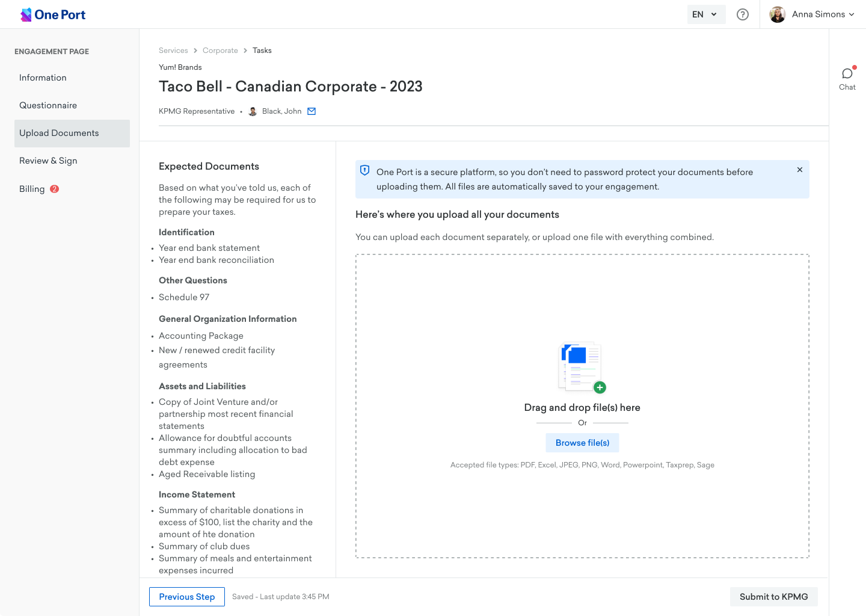This screenshot has width=866, height=616.
Task: Click 'Other Questions' subheading
Action: (x=193, y=280)
